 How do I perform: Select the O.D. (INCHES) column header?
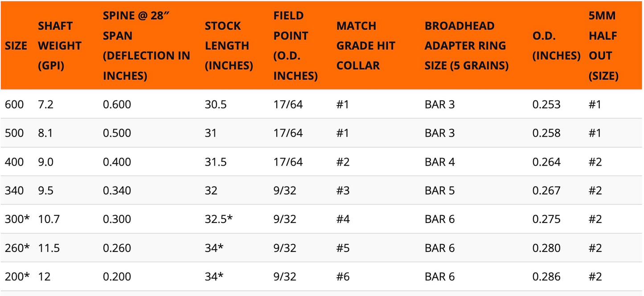coord(556,46)
